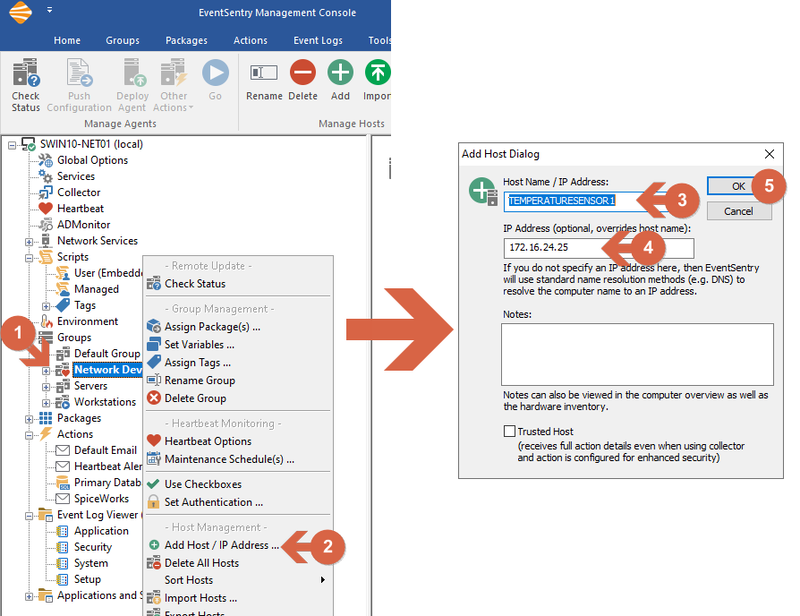Image resolution: width=800 pixels, height=616 pixels.
Task: Select the Environment tree node
Action: point(87,322)
